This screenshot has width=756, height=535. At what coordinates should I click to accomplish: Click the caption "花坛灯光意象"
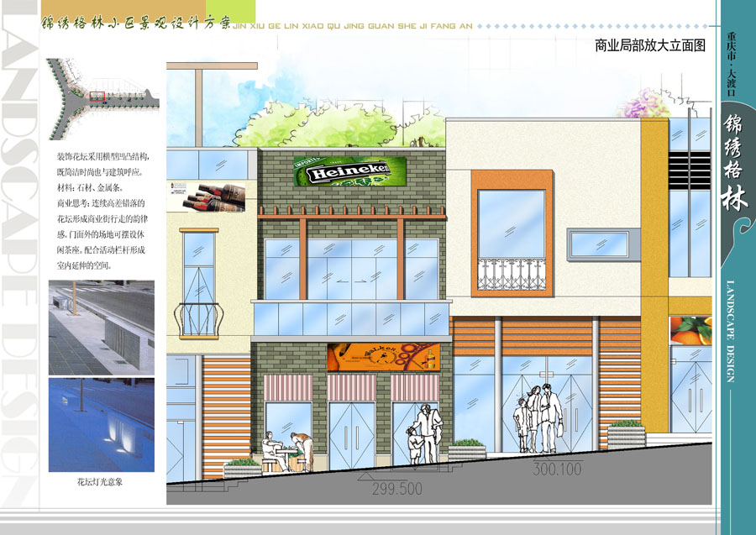pos(100,481)
